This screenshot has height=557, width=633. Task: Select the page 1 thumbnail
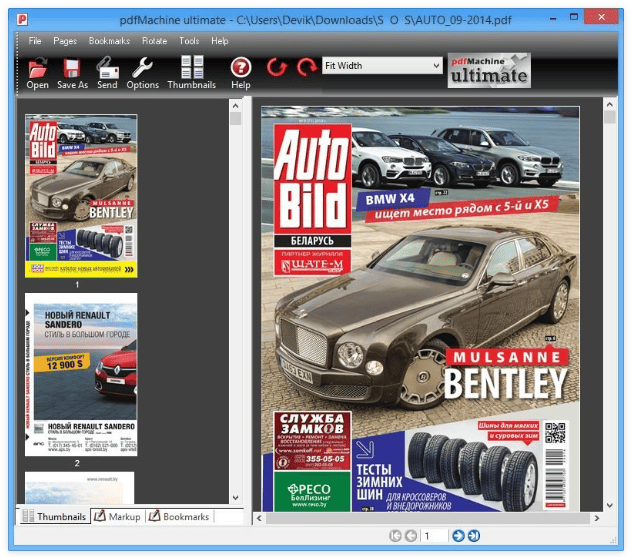click(x=81, y=196)
